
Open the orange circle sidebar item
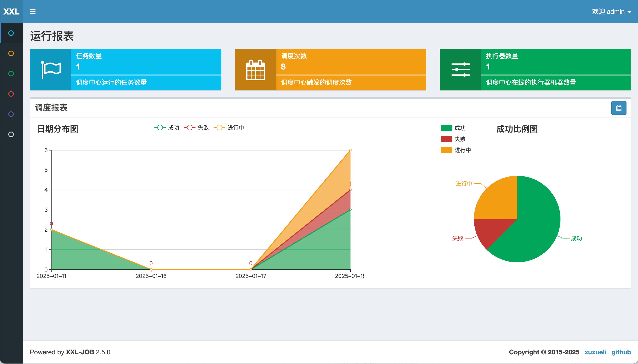click(11, 53)
